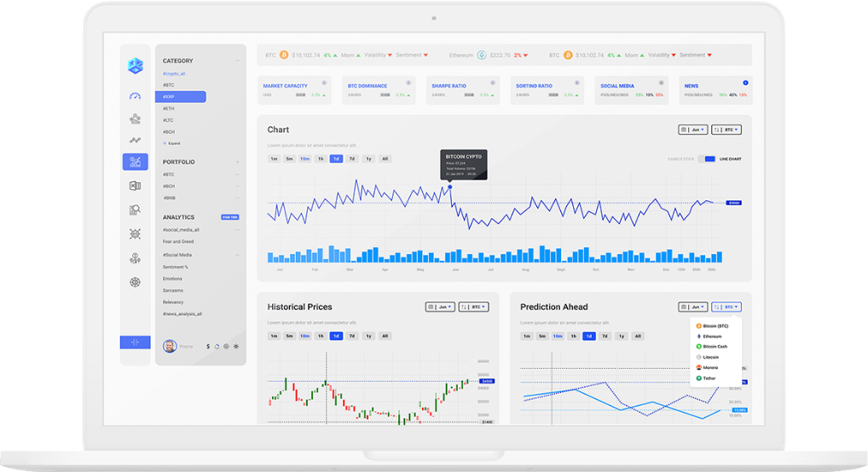Open the dashboard speedometer icon in sidebar
Viewport: 868px width, 472px height.
[135, 96]
